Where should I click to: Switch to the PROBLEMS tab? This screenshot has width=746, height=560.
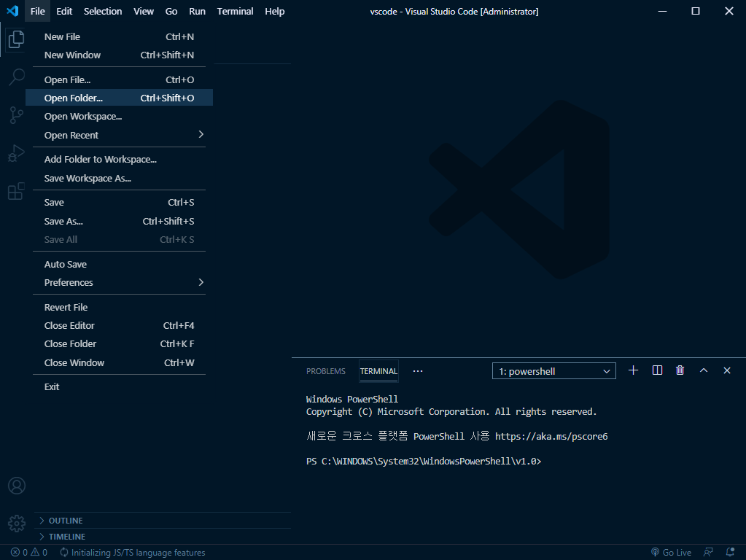tap(326, 371)
